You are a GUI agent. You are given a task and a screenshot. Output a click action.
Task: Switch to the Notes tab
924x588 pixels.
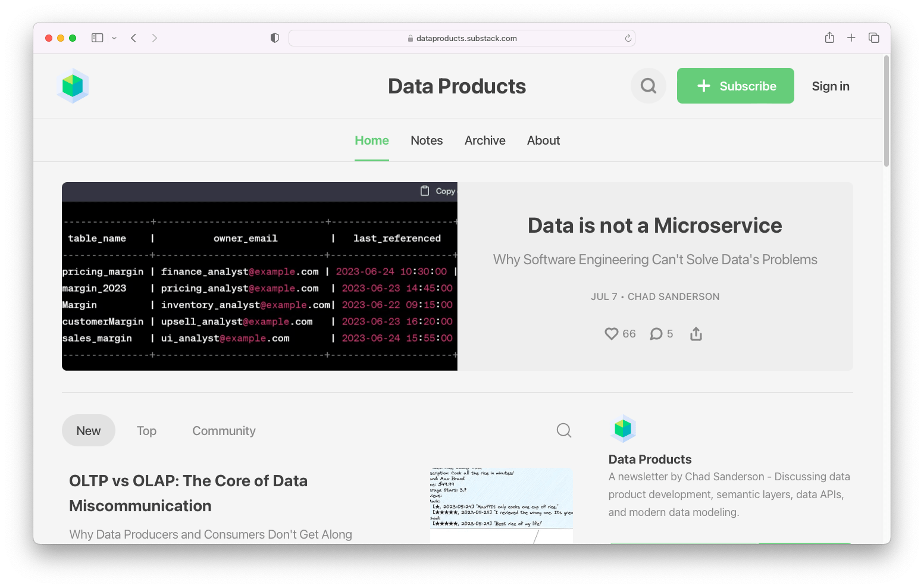click(x=427, y=140)
